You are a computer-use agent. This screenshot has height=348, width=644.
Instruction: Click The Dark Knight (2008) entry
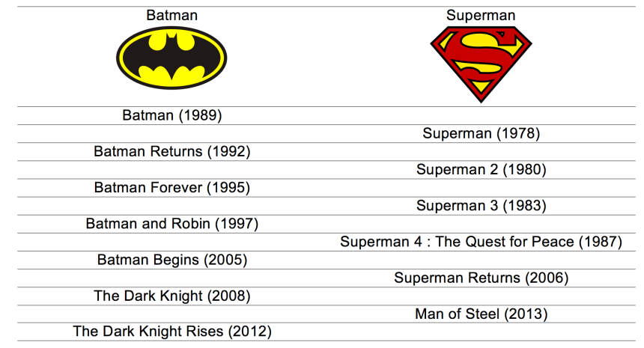pos(171,296)
